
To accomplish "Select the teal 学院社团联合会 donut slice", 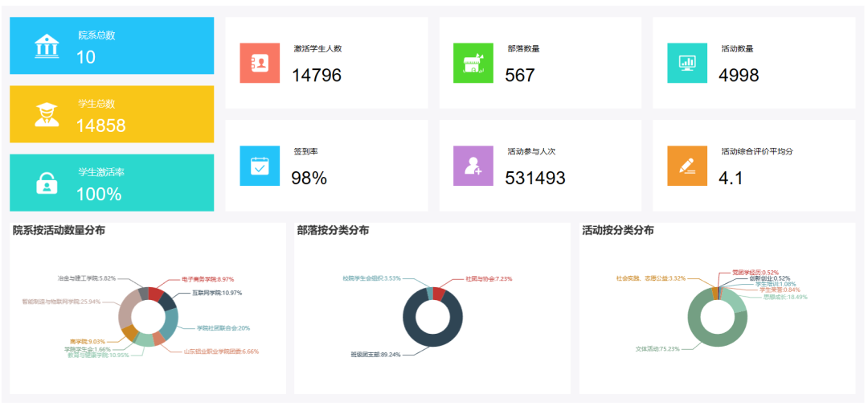I will tap(170, 323).
